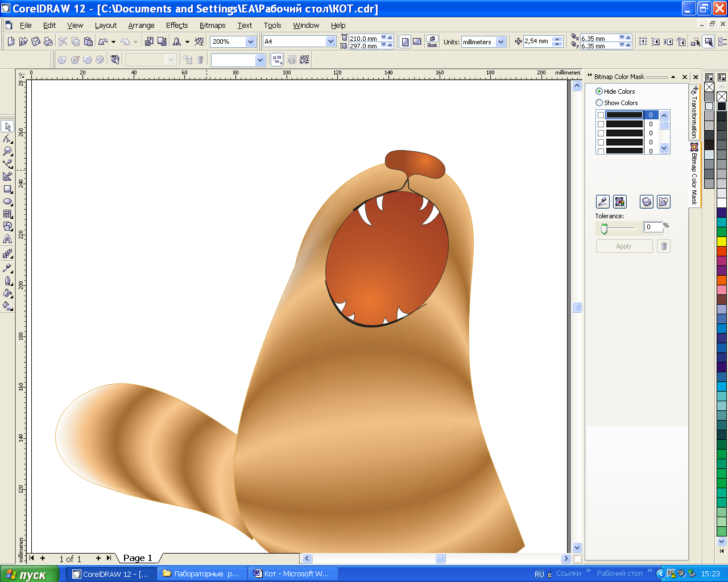This screenshot has width=728, height=582.
Task: Select the Ellipse tool
Action: (x=7, y=202)
